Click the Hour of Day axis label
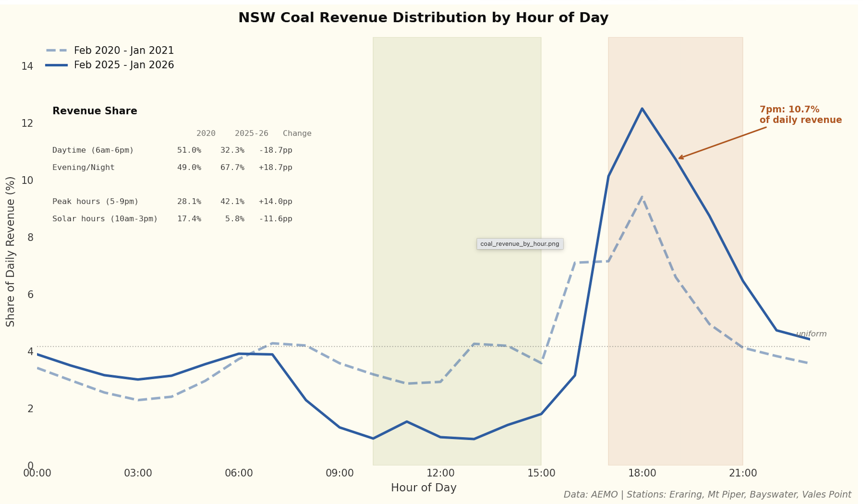 click(x=423, y=488)
